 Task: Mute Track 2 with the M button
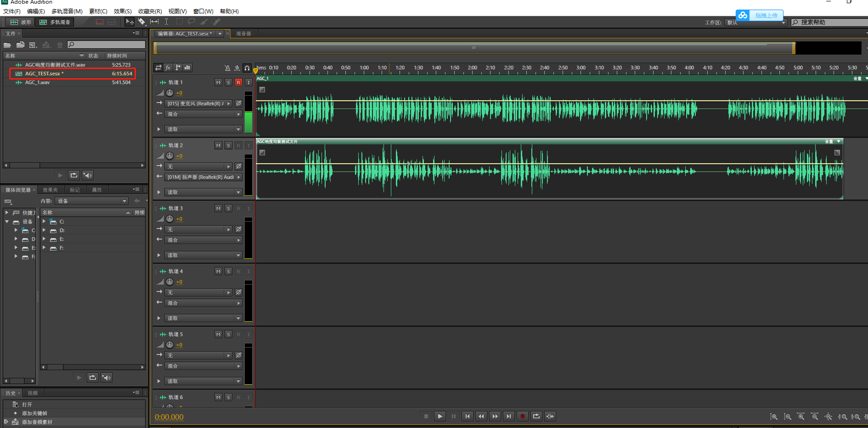pos(219,145)
